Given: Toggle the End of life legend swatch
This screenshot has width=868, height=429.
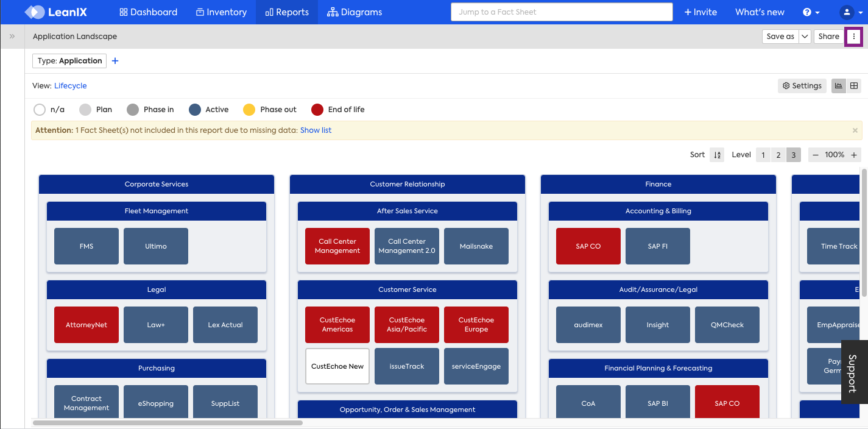Looking at the screenshot, I should tap(317, 110).
